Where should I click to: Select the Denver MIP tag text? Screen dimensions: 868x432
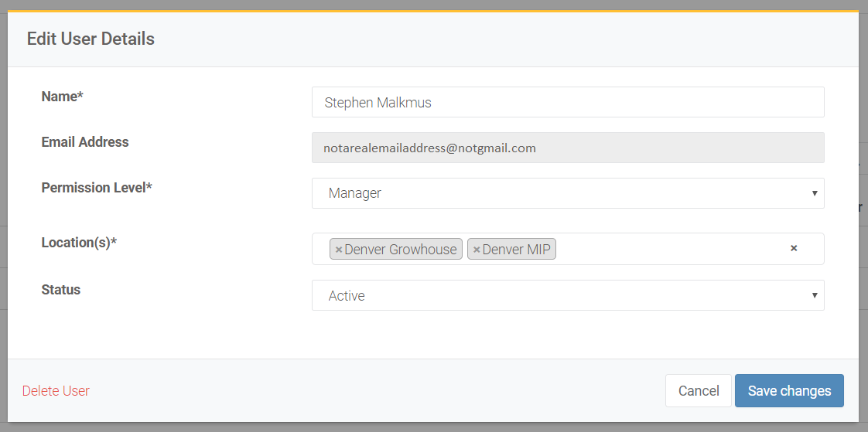tap(517, 250)
